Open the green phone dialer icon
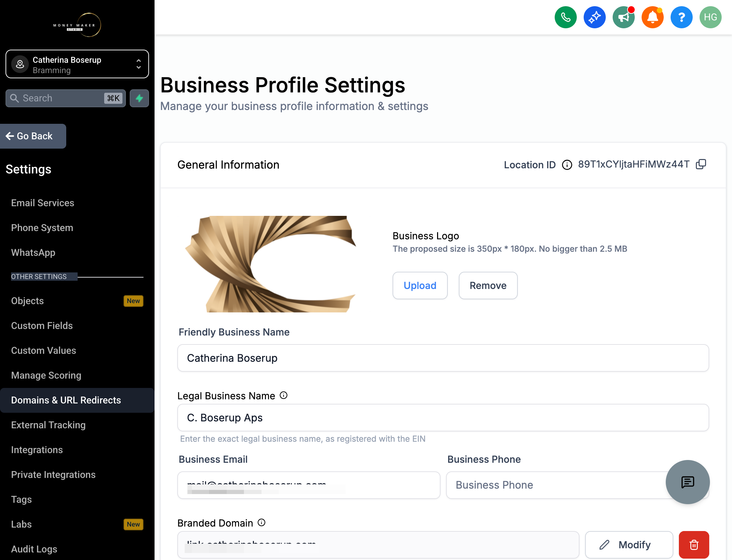The image size is (732, 560). click(x=565, y=17)
